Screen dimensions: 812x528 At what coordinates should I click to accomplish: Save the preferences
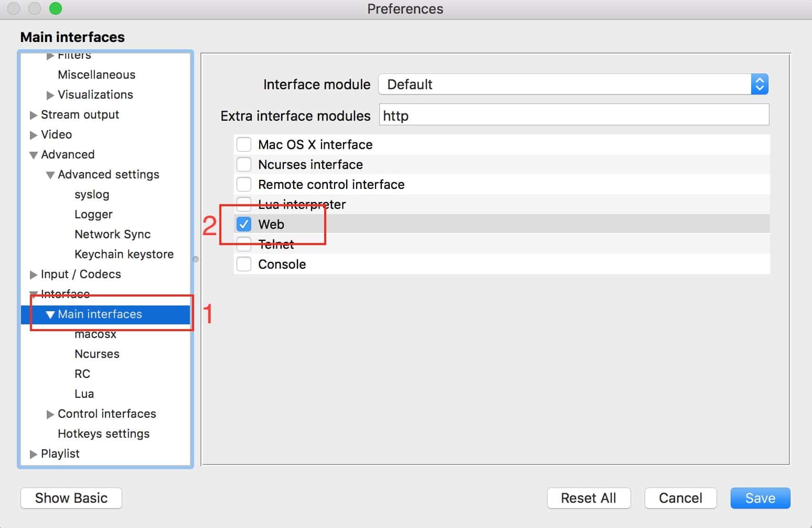click(x=760, y=498)
